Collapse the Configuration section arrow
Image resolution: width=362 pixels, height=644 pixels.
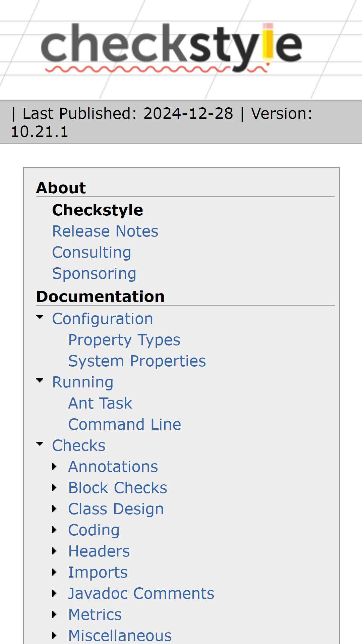40,317
